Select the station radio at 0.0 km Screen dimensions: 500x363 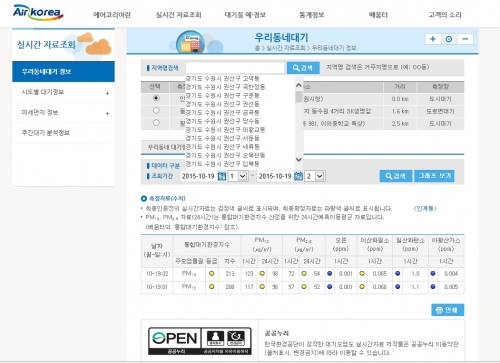click(x=156, y=98)
